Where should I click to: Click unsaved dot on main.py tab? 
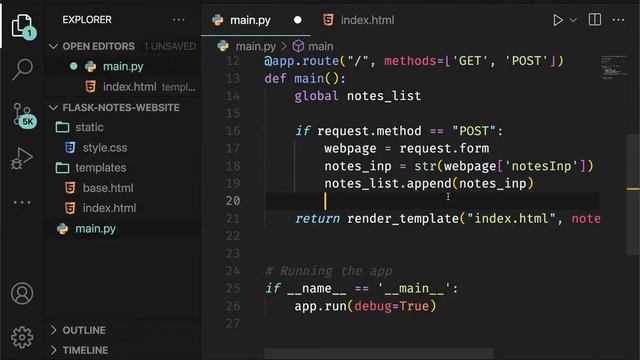[x=298, y=20]
